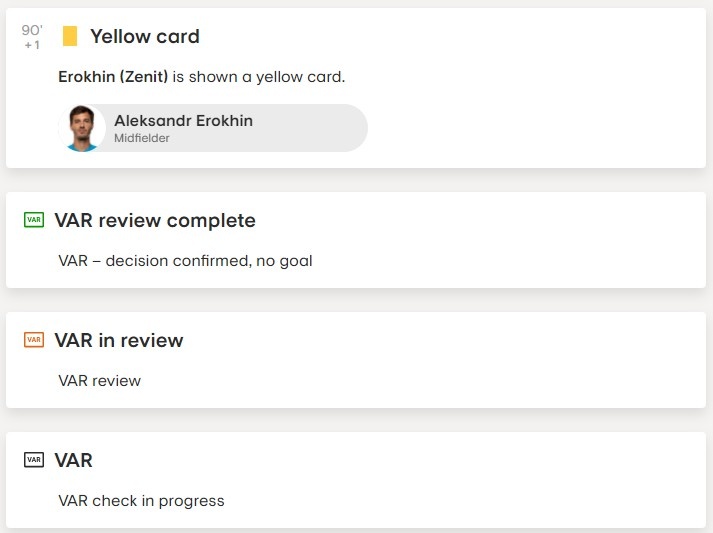Open the Aleksandr Erokhin player profile link
Image resolution: width=713 pixels, height=533 pixels.
coord(213,128)
